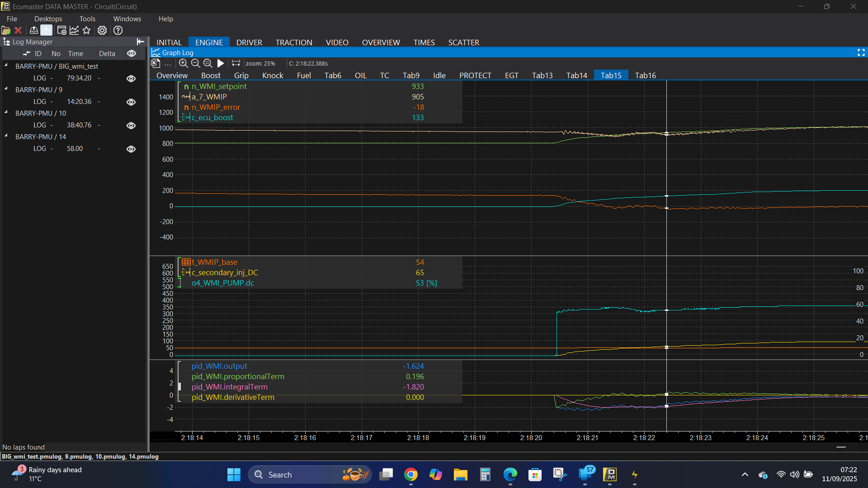The width and height of the screenshot is (868, 488).
Task: Open the Knock graph tab
Action: pos(273,75)
